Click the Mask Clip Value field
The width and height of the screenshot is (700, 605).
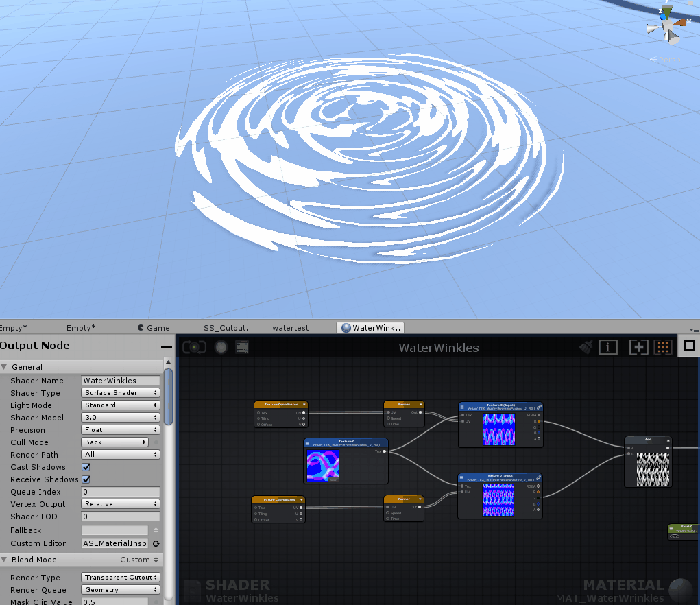(114, 602)
